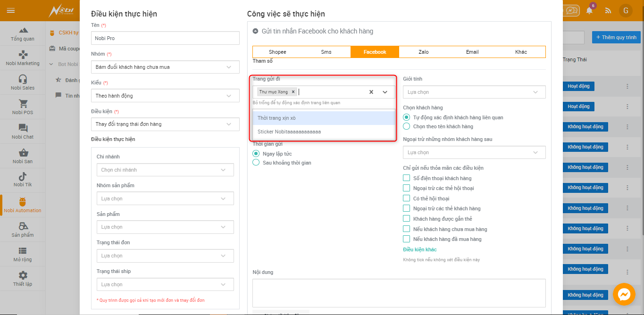This screenshot has width=644, height=315.
Task: Go to Nobi POS cart icon
Action: click(23, 107)
